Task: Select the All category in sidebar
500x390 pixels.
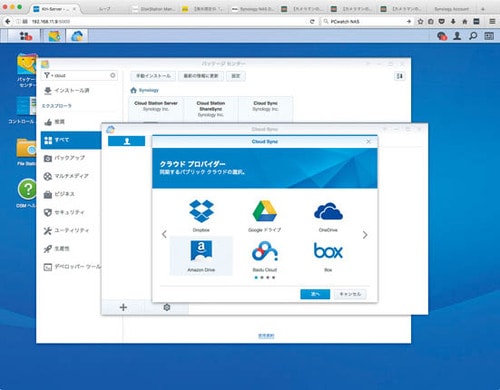Action: point(71,140)
